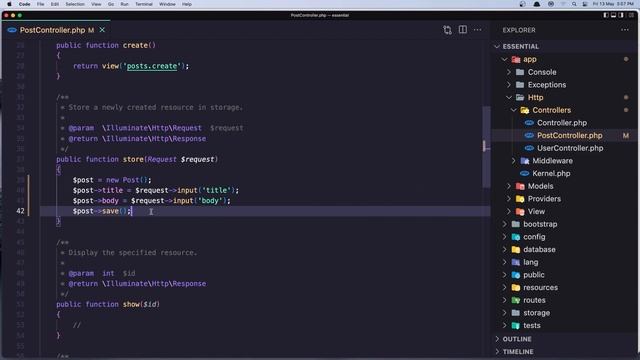
Task: Open editor More Actions ellipsis menu
Action: 477,30
